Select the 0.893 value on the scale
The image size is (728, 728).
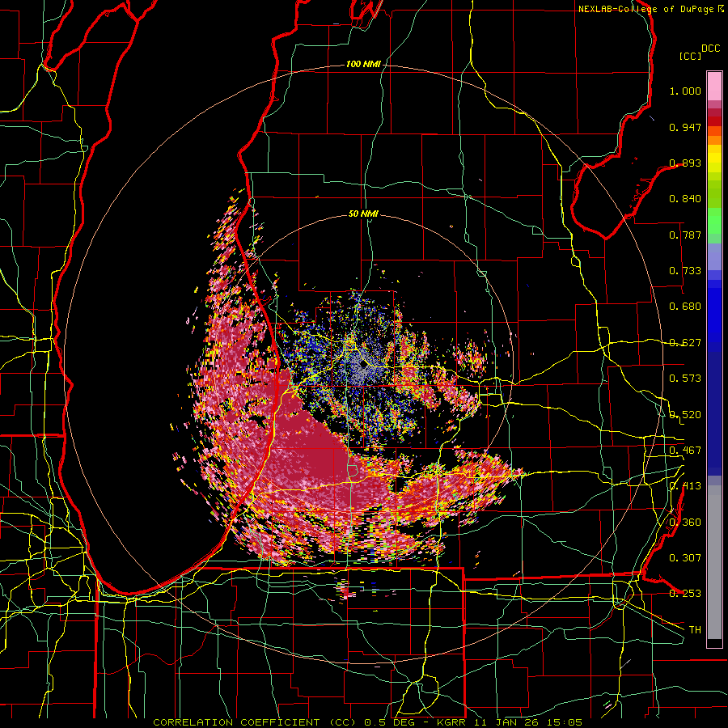click(x=685, y=163)
